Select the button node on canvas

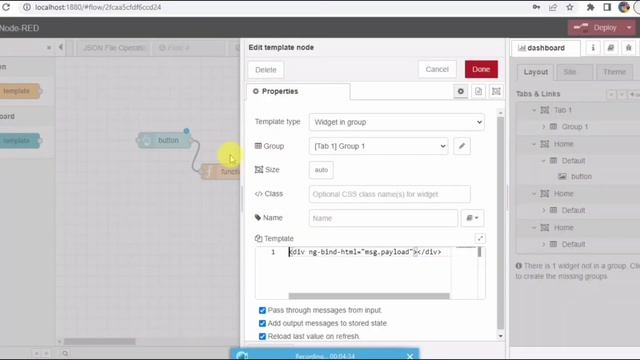[x=164, y=140]
